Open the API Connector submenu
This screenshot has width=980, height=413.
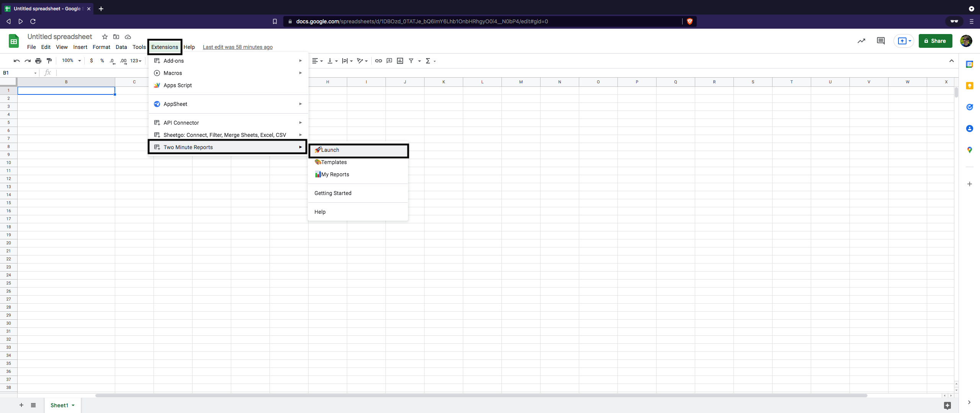[x=228, y=123]
